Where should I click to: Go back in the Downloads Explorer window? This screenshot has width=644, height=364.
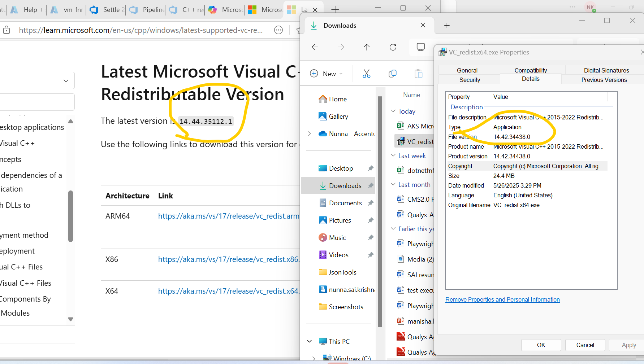[x=315, y=47]
